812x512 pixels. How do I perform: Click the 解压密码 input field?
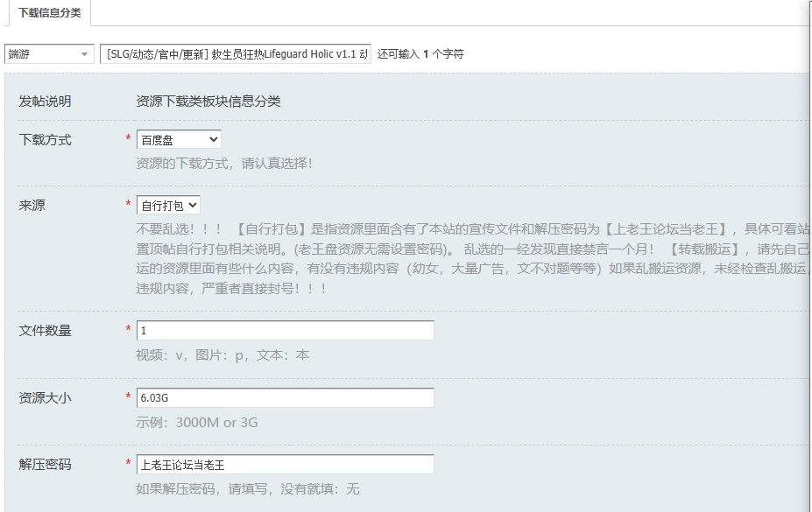point(286,465)
